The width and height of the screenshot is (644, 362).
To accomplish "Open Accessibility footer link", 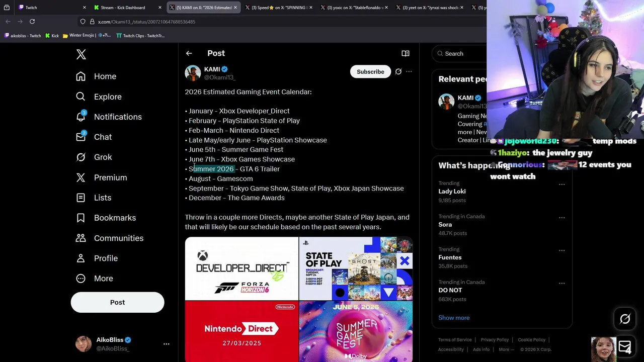I will (x=451, y=349).
